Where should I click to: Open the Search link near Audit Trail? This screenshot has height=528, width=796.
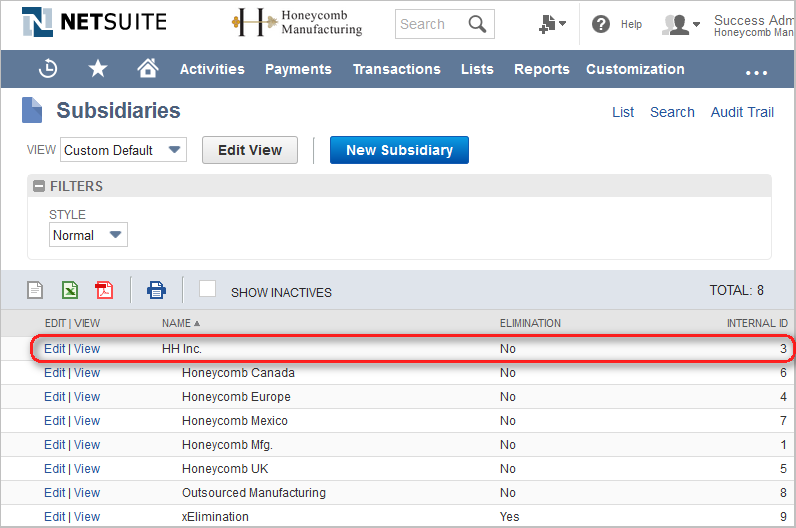coord(672,112)
